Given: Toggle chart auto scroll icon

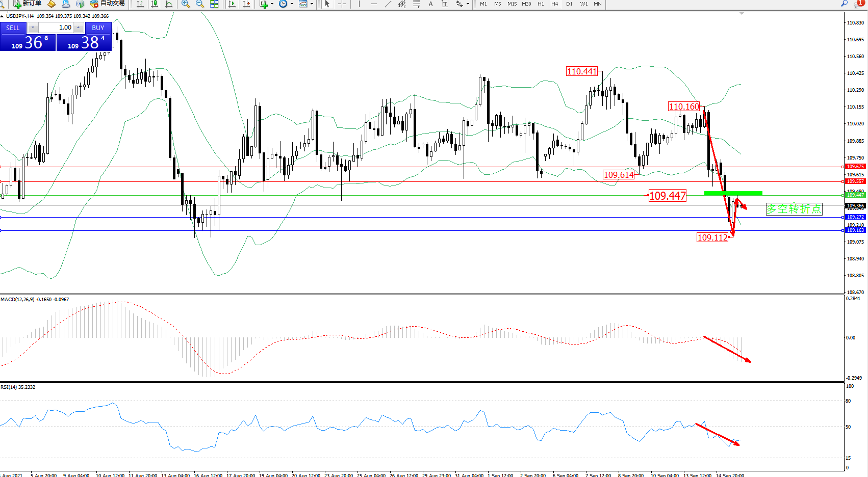Looking at the screenshot, I should pyautogui.click(x=233, y=4).
